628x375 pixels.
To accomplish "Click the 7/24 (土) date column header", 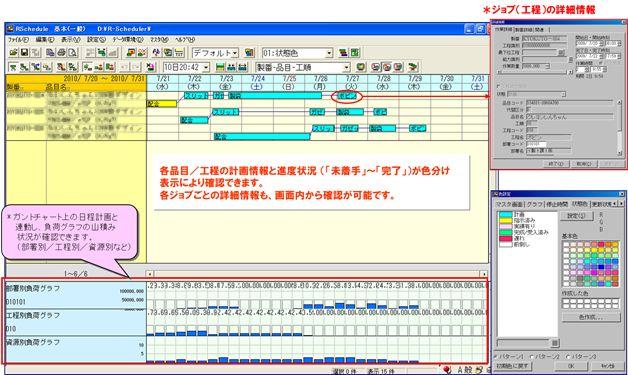I will [x=258, y=83].
